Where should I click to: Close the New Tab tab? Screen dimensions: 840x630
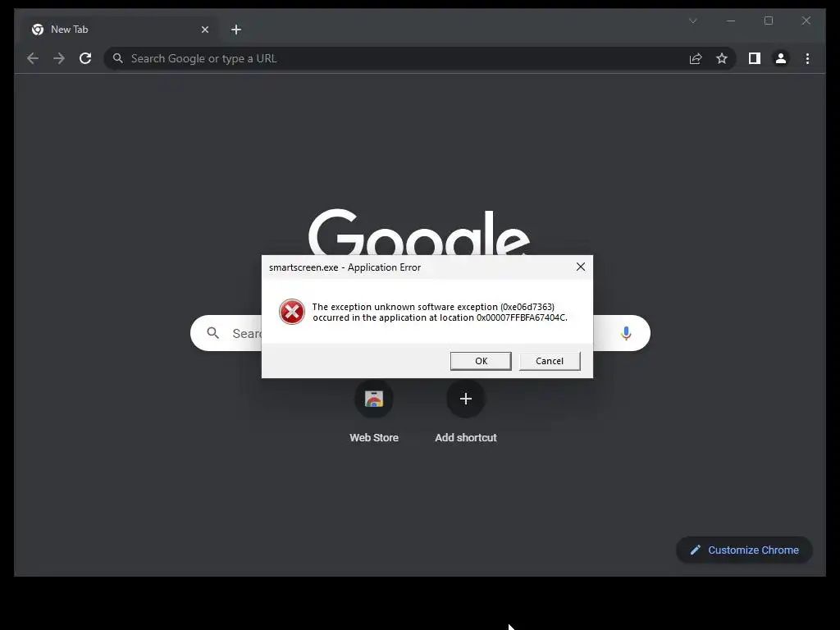(x=204, y=30)
